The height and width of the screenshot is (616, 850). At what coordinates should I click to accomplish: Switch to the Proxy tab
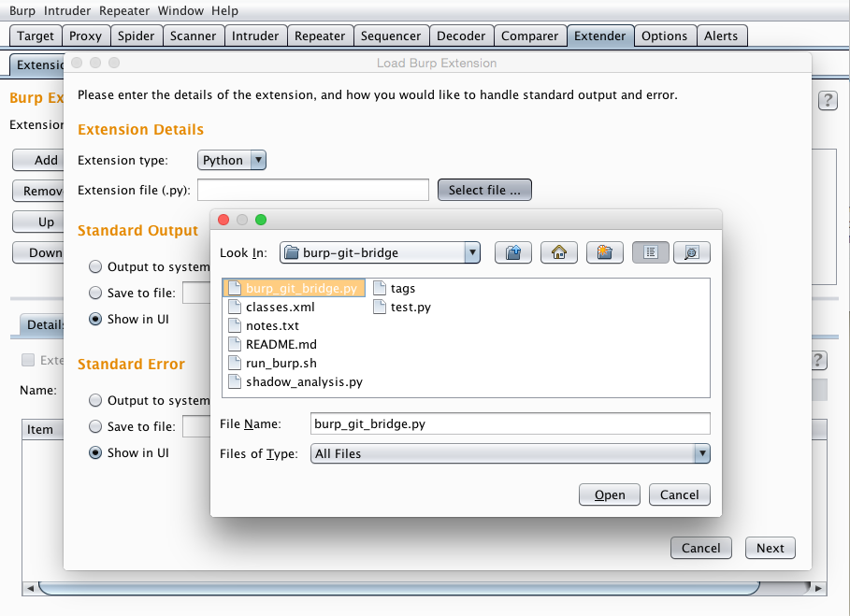click(x=86, y=36)
